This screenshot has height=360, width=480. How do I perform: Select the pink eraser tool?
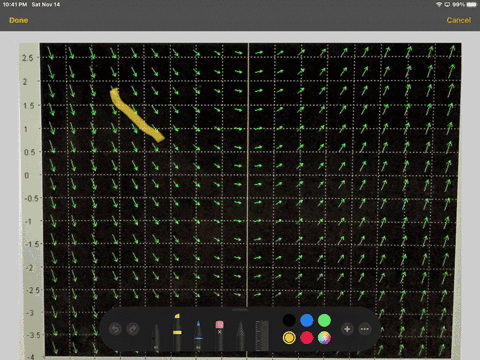(219, 335)
